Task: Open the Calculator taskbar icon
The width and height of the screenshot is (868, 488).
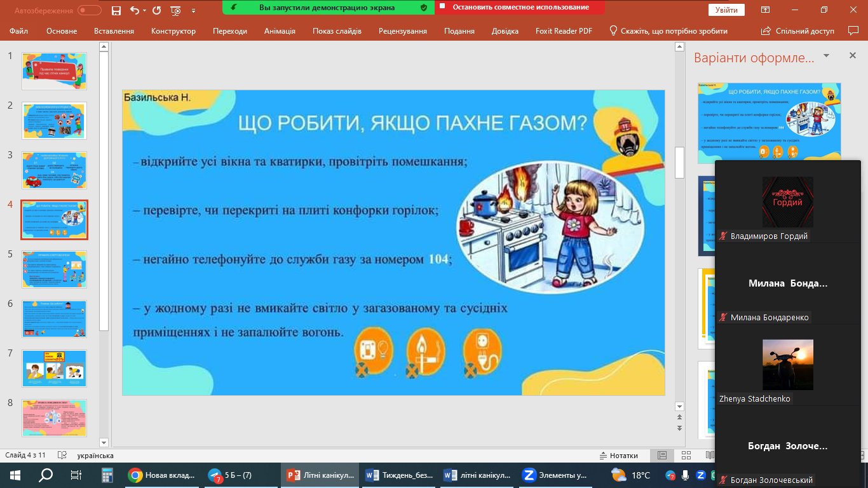Action: [x=107, y=475]
